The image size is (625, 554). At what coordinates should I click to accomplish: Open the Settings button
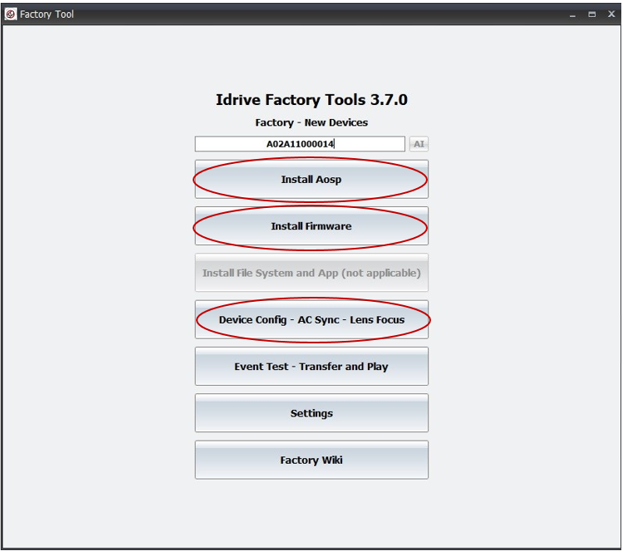(x=312, y=413)
